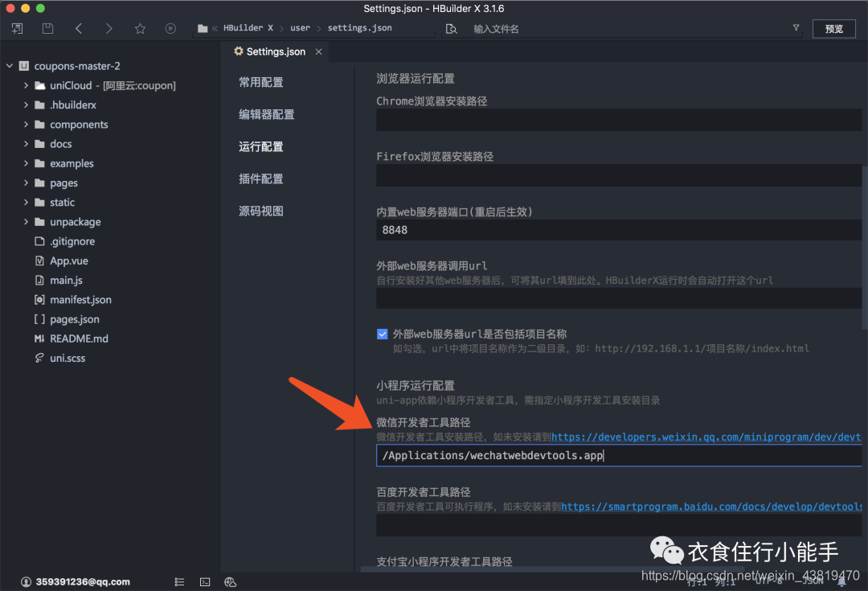
Task: Expand the docs folder
Action: click(26, 143)
